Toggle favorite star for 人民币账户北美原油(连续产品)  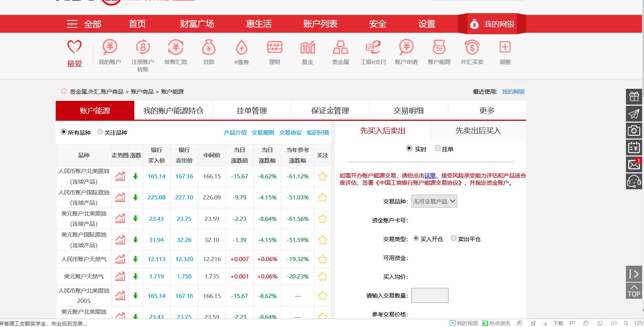point(323,176)
